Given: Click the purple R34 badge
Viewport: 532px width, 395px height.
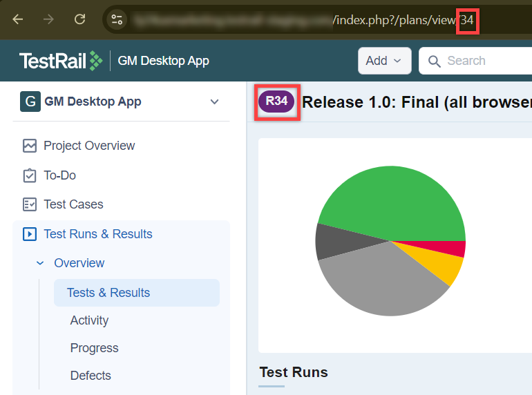Looking at the screenshot, I should (x=276, y=102).
